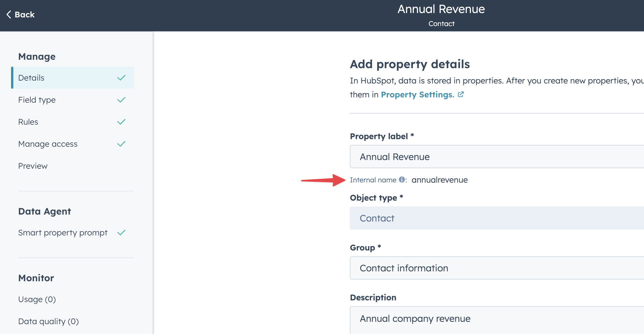Image resolution: width=644 pixels, height=334 pixels.
Task: Click the green checkmark beside Details
Action: coord(121,78)
